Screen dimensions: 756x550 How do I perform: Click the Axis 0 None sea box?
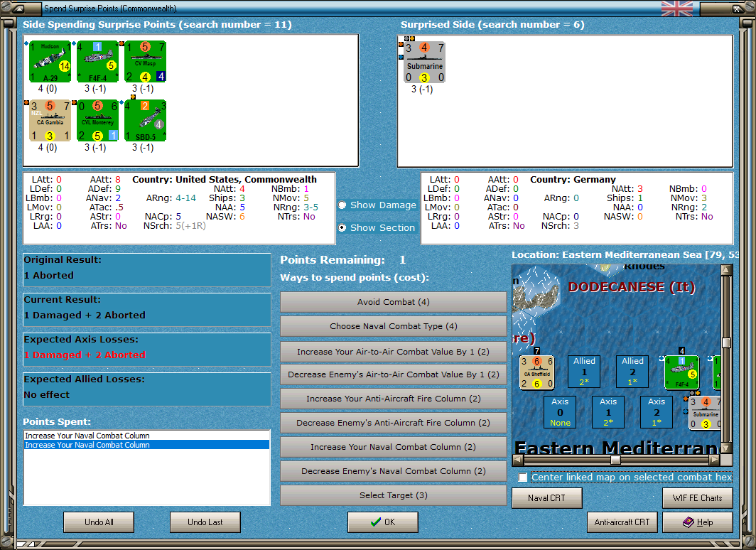point(560,411)
